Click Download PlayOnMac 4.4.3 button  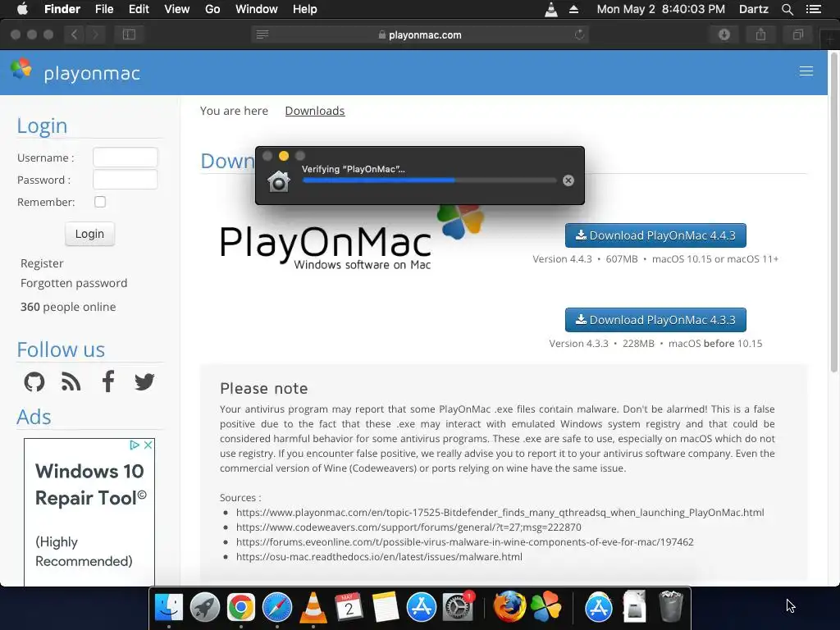pyautogui.click(x=655, y=235)
